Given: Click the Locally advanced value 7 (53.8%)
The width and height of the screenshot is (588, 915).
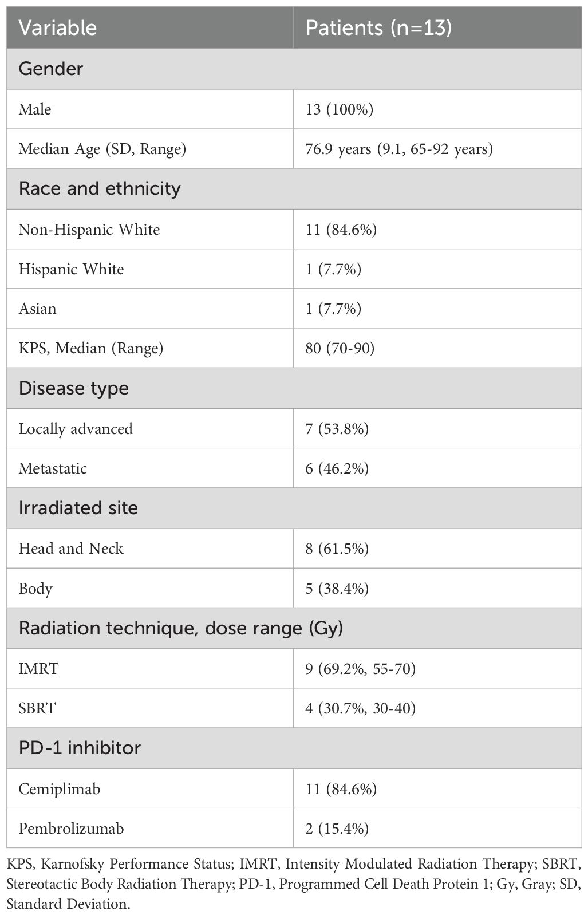Looking at the screenshot, I should [x=337, y=428].
